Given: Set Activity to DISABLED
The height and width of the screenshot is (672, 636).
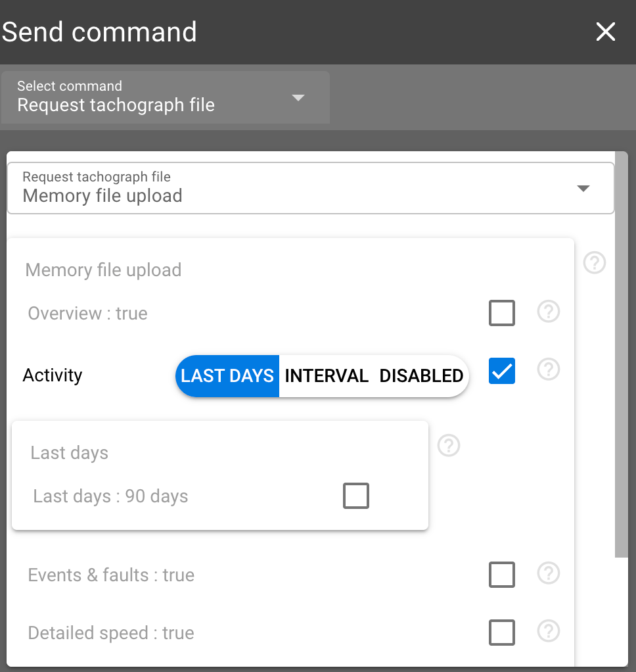Looking at the screenshot, I should pyautogui.click(x=421, y=376).
